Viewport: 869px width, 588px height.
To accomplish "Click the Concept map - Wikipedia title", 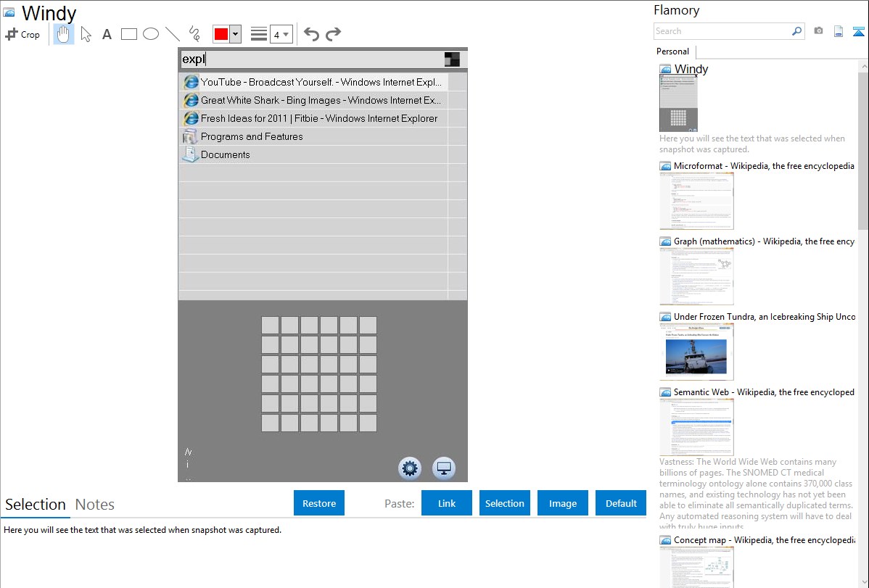I will (x=765, y=539).
